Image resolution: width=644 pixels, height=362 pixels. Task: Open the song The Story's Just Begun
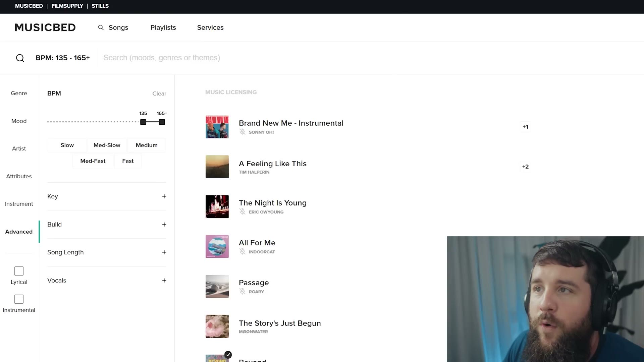280,323
